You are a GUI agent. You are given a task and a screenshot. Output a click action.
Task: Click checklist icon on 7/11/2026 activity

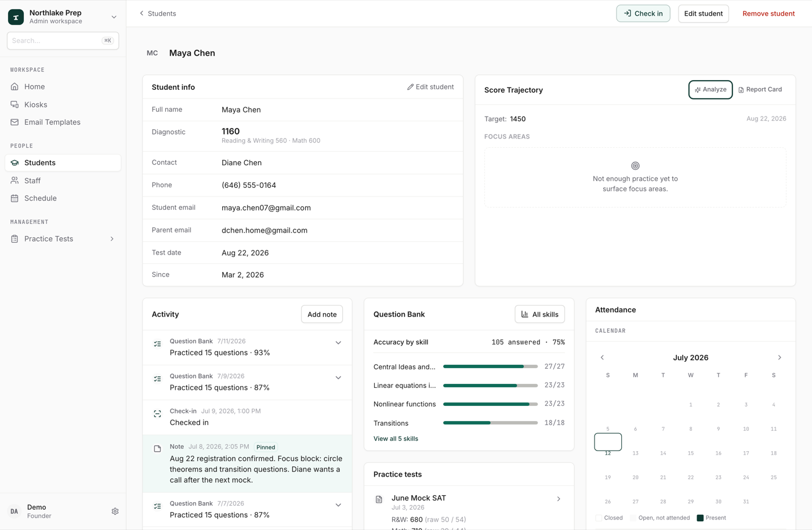[157, 344]
